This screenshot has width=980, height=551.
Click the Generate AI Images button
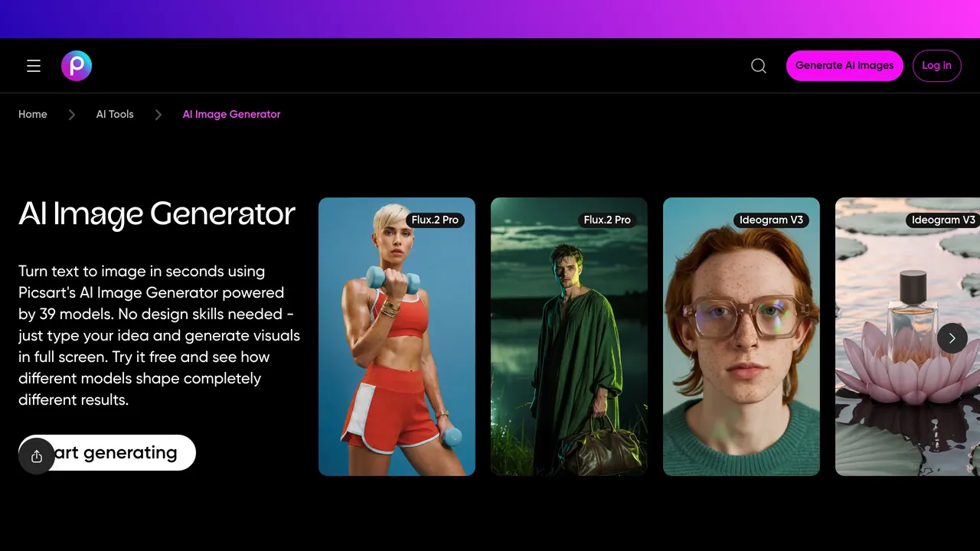point(844,66)
